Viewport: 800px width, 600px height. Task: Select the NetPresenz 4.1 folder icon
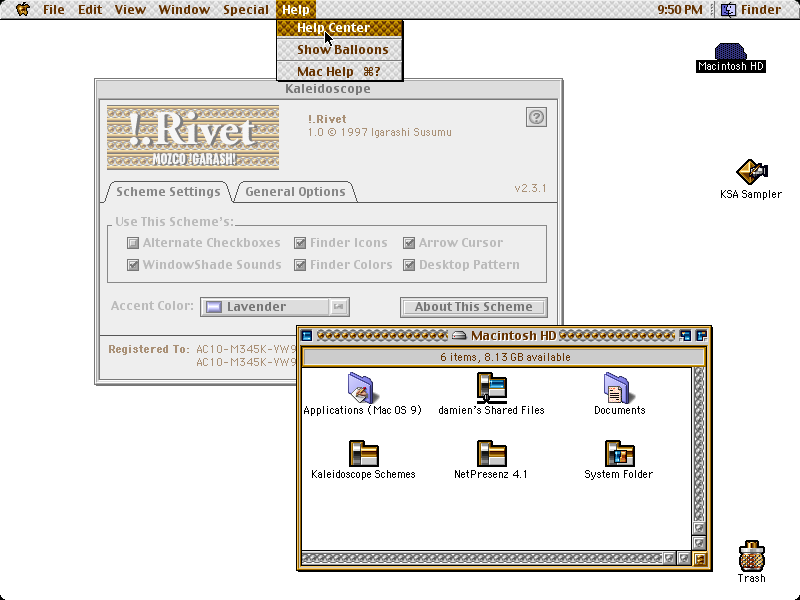click(x=491, y=453)
